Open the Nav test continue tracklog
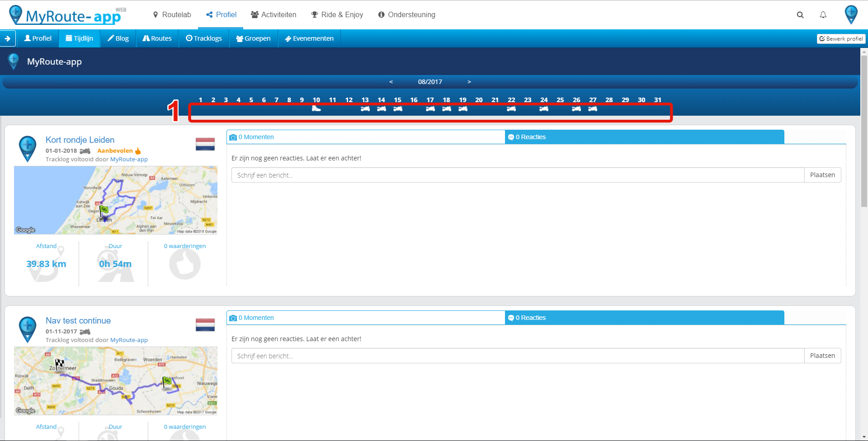868x441 pixels. pos(78,321)
